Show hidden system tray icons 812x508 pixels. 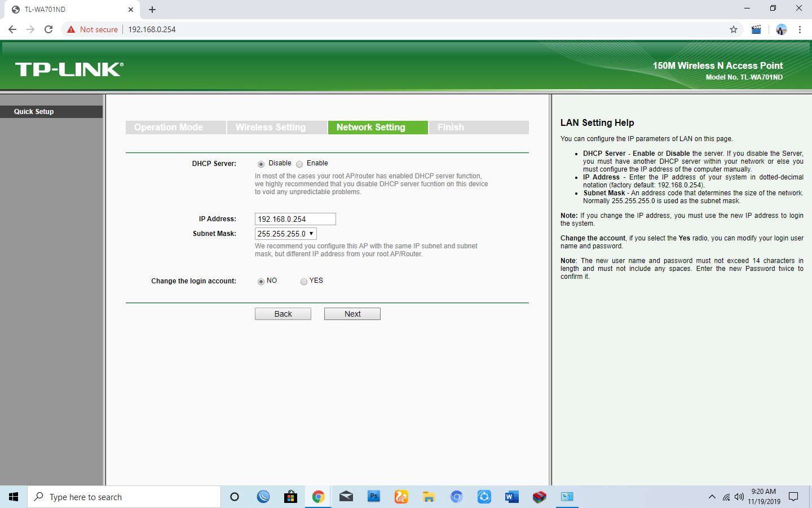click(x=712, y=497)
